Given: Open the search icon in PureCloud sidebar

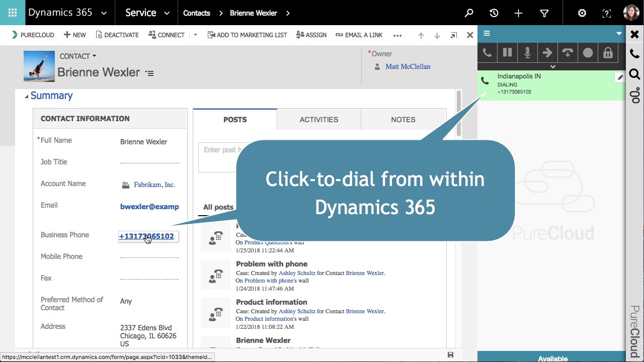Looking at the screenshot, I should pyautogui.click(x=634, y=74).
